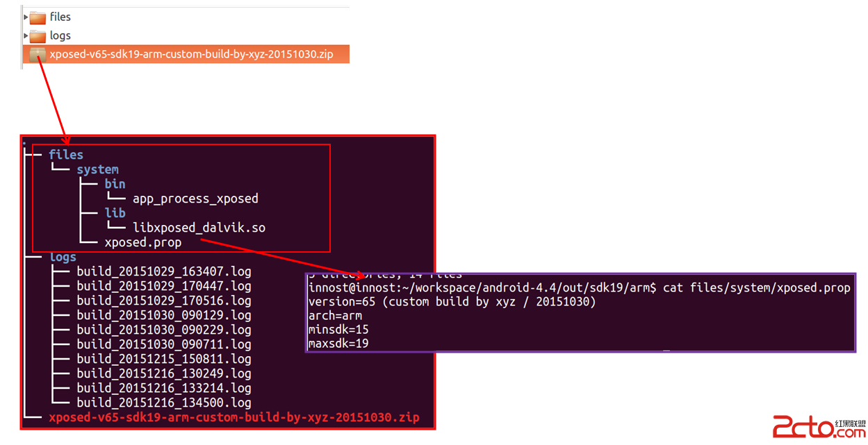Click xposed.prop in the tree listing

(142, 242)
